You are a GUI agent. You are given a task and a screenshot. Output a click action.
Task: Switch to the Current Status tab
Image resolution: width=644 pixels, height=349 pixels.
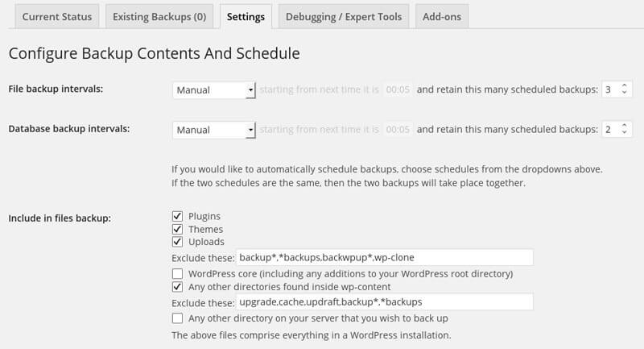coord(57,16)
